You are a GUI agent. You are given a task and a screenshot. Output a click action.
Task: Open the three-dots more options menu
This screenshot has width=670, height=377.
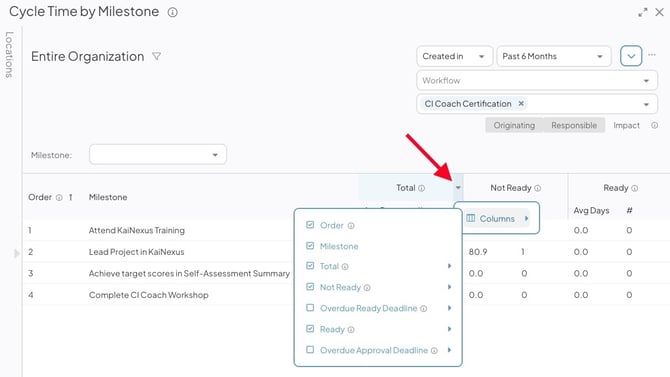[652, 55]
